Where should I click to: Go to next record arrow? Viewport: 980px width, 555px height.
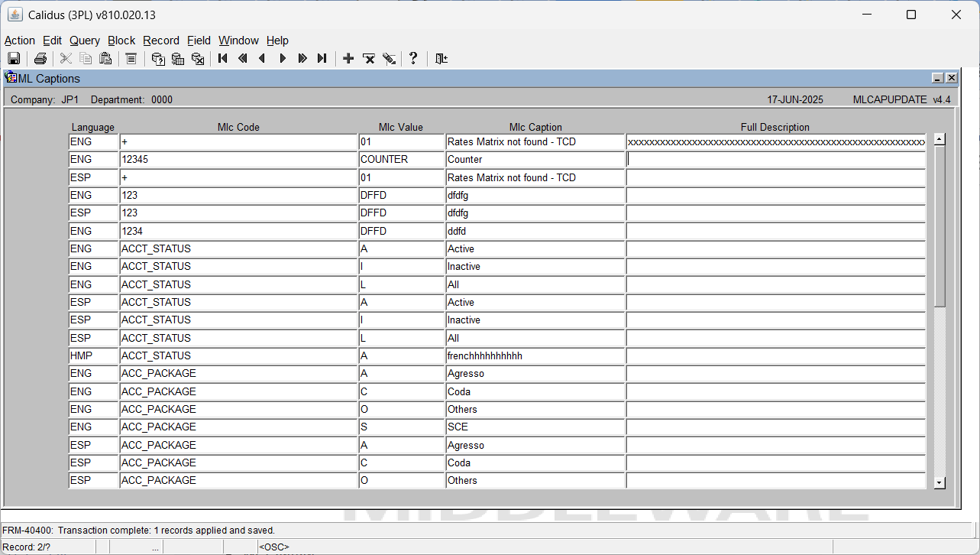(x=283, y=59)
